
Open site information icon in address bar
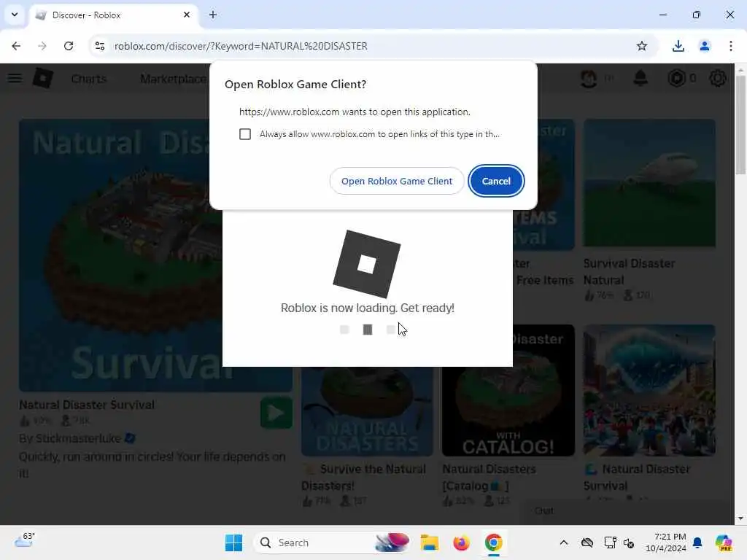[x=100, y=46]
